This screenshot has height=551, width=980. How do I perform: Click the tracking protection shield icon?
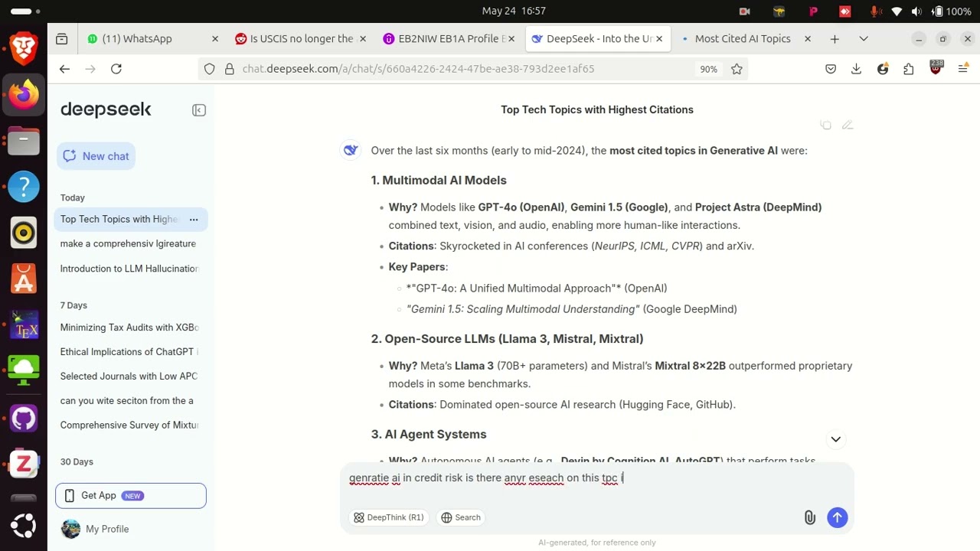[210, 69]
